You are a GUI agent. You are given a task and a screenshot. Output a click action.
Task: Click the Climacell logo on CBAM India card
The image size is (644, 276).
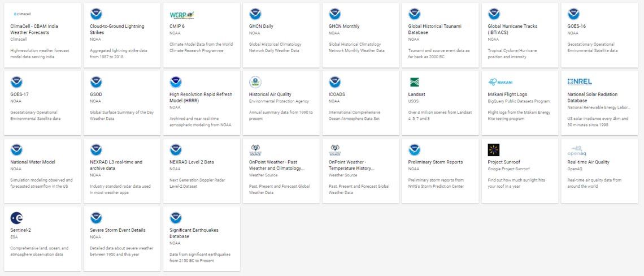click(22, 14)
